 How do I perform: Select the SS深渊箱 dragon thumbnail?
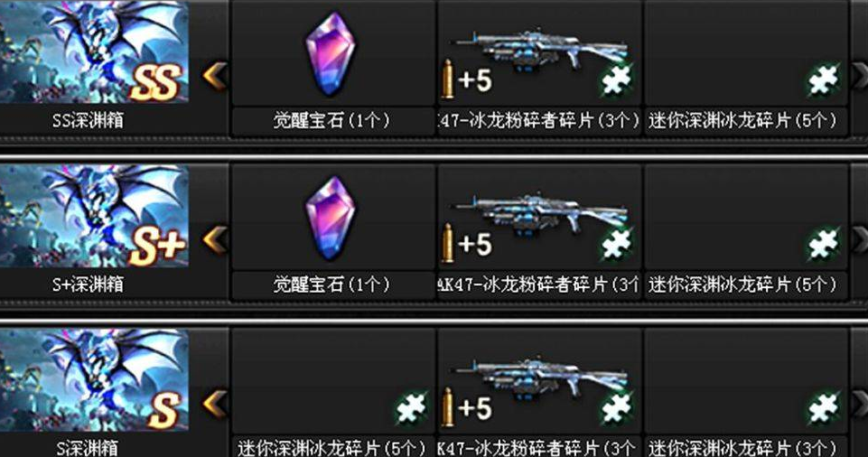click(x=94, y=51)
